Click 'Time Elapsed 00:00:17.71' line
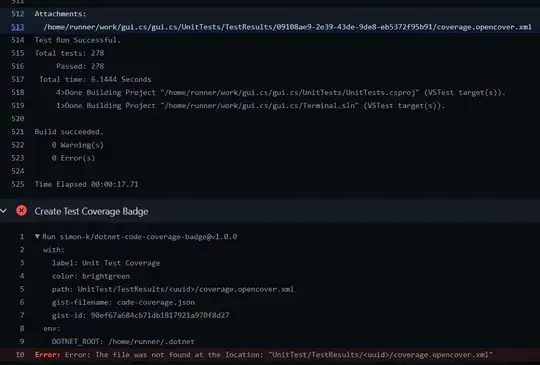Viewport: 540px width, 365px height. point(86,184)
